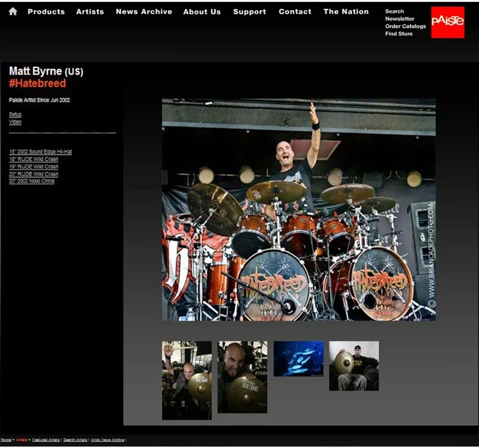This screenshot has height=448, width=479.
Task: Click Home in the footer breadcrumb
Action: coord(6,440)
